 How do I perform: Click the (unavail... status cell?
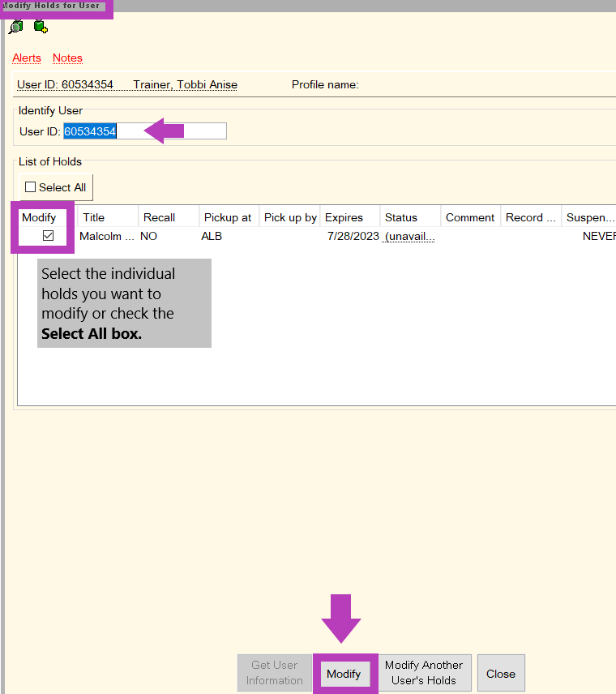410,237
